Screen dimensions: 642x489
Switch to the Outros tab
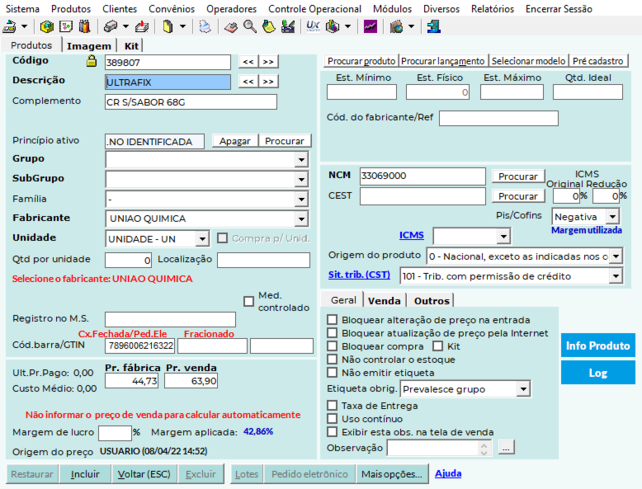click(x=432, y=301)
